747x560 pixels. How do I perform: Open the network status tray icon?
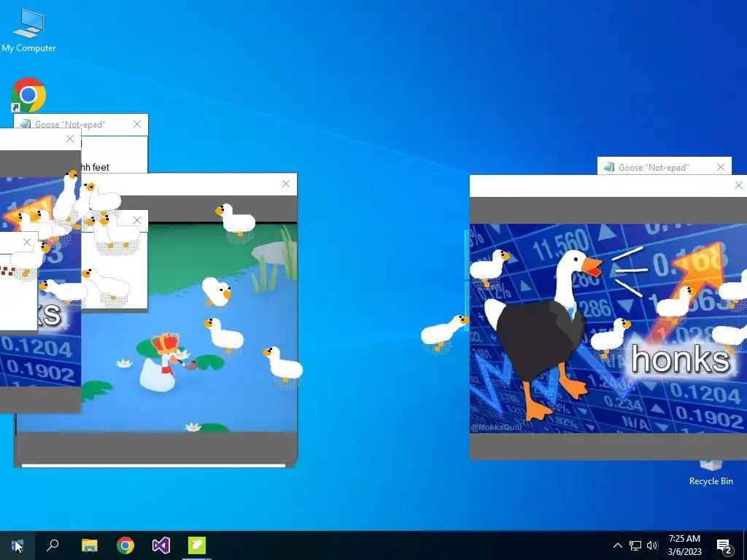[x=635, y=545]
